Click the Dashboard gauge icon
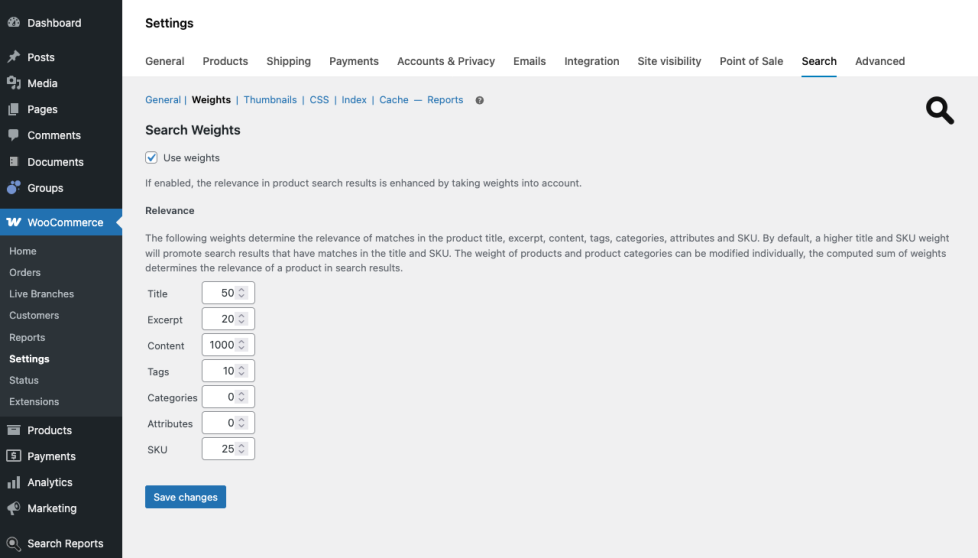The height and width of the screenshot is (558, 978). tap(14, 23)
